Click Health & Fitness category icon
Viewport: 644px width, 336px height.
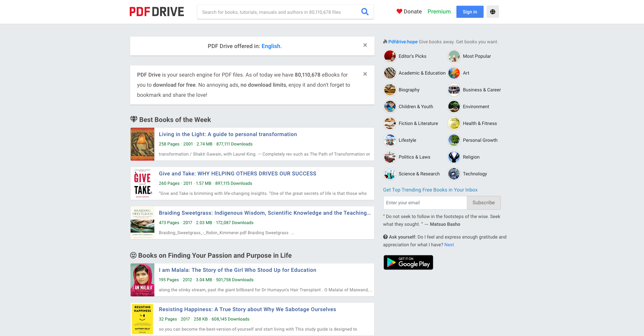coord(454,123)
